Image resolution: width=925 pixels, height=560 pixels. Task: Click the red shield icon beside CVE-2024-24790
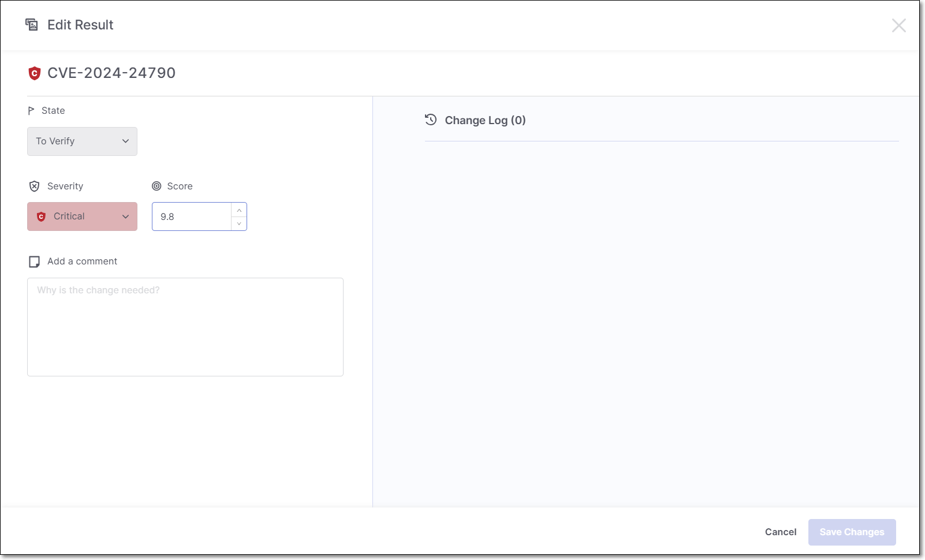point(35,73)
